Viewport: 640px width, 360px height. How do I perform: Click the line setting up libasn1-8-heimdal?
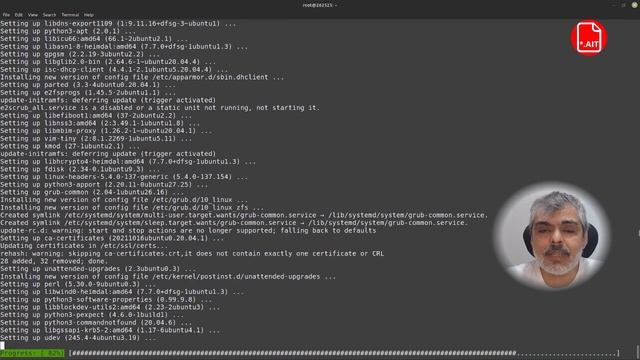coord(124,47)
